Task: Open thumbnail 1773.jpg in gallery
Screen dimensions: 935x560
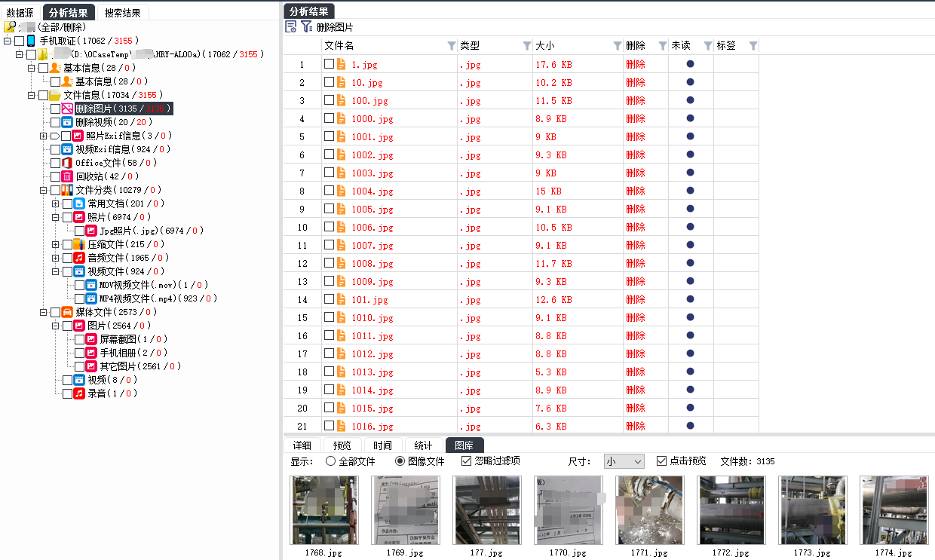Action: (x=813, y=510)
